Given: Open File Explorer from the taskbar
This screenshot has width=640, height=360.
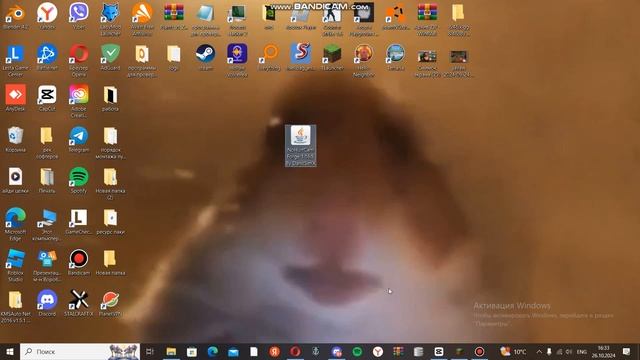Looking at the screenshot, I should [x=171, y=351].
